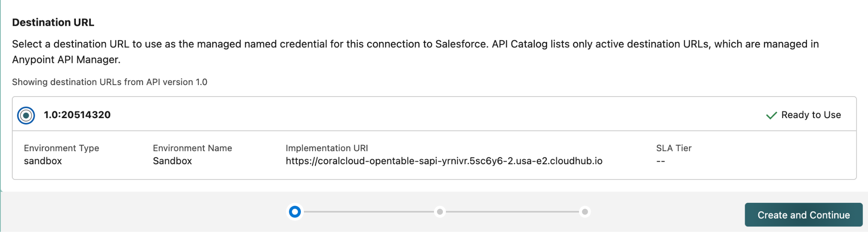The image size is (868, 232).
Task: Click the second progress step dot
Action: point(440,211)
